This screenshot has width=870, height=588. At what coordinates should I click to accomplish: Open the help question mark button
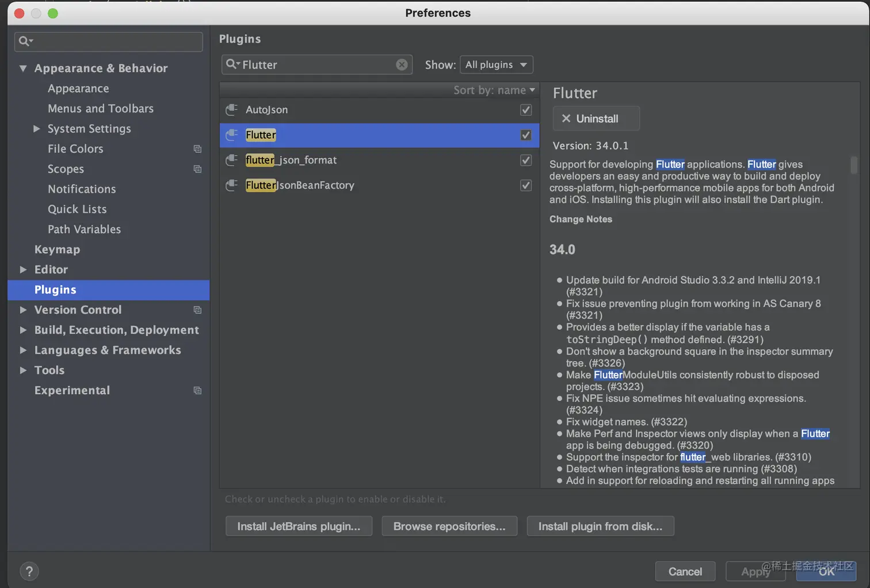[29, 571]
